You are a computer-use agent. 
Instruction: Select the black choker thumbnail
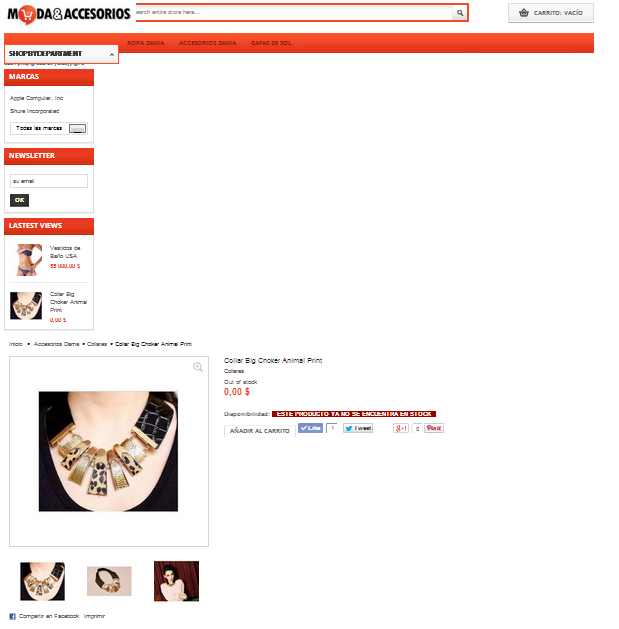click(x=109, y=581)
